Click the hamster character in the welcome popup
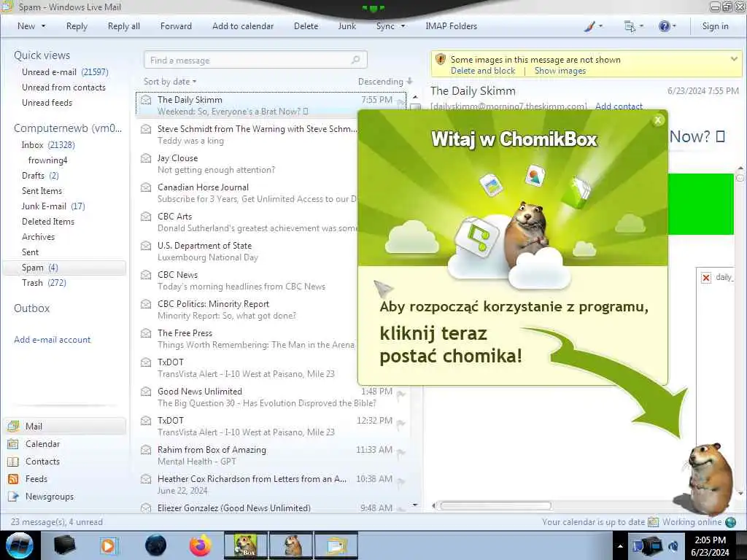The height and width of the screenshot is (560, 747). pyautogui.click(x=526, y=233)
